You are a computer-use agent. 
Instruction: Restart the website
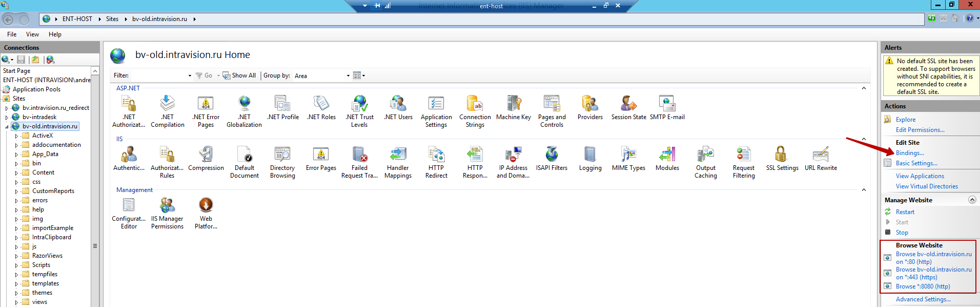tap(905, 212)
